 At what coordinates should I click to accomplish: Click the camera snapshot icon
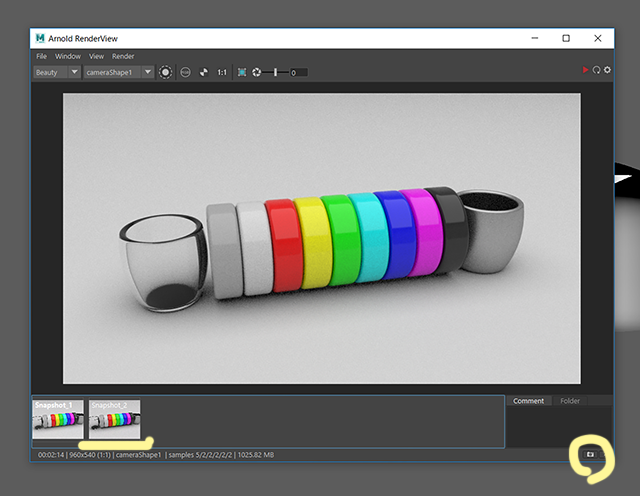[x=590, y=454]
